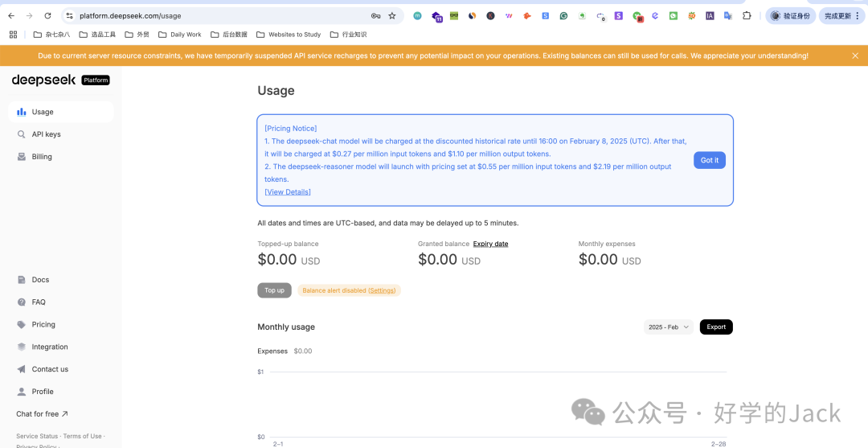868x448 pixels.
Task: Open the Extensions puzzle menu
Action: (x=746, y=16)
